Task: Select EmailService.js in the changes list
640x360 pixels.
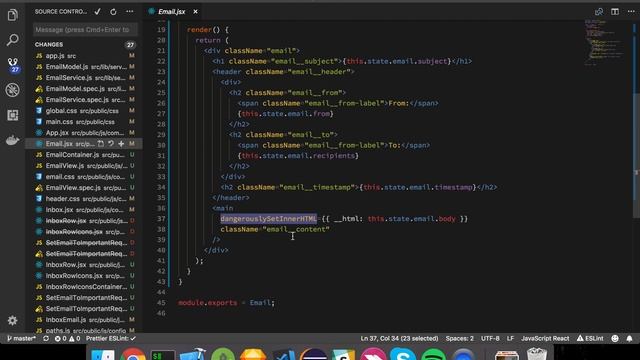Action: coord(84,78)
